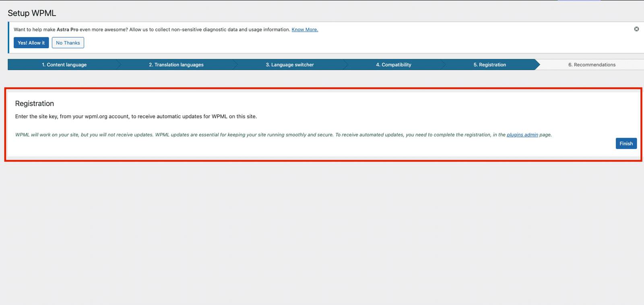The image size is (644, 305).
Task: Click the Setup WPML page title
Action: (32, 13)
